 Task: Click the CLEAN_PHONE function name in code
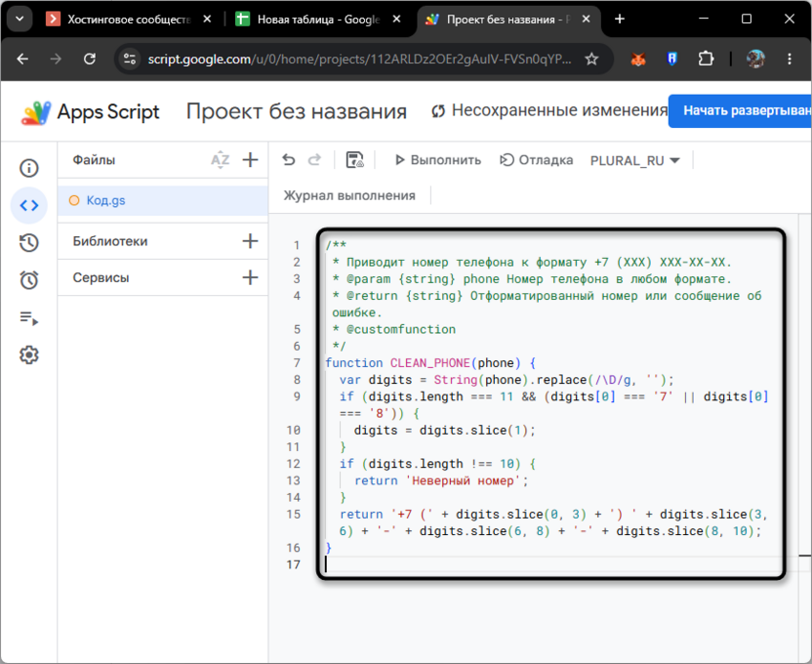pyautogui.click(x=429, y=363)
